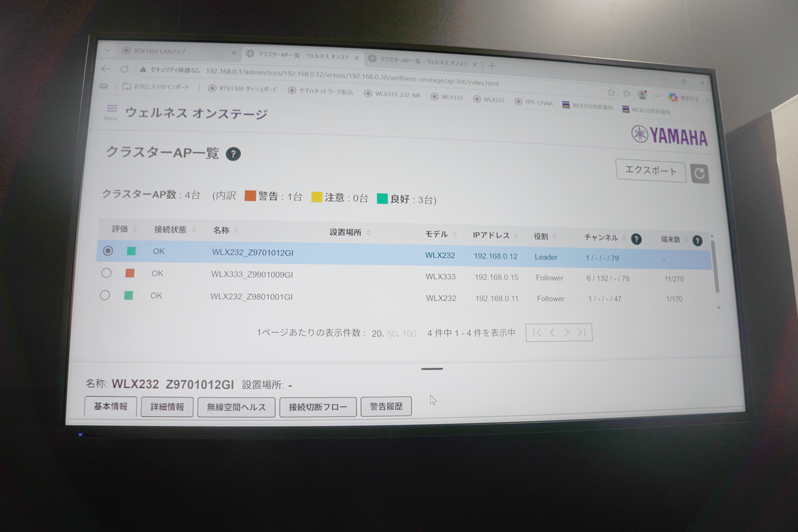Viewport: 798px width, 532px height.
Task: Open new tab with plus icon
Action: [x=492, y=66]
